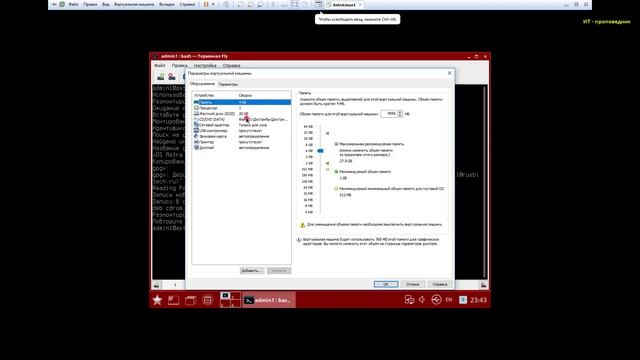
Task: Click the blue tray icon beside clock
Action: point(463,300)
